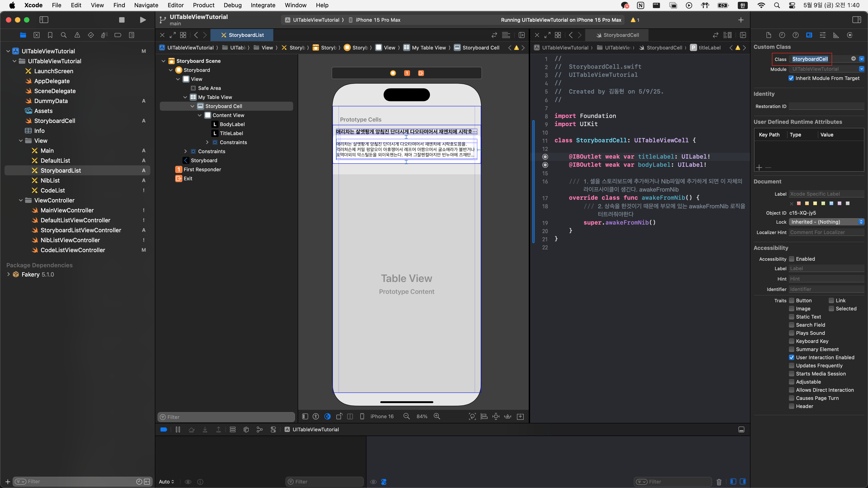Image resolution: width=868 pixels, height=488 pixels.
Task: Check the Static Text trait checkbox
Action: pos(792,317)
